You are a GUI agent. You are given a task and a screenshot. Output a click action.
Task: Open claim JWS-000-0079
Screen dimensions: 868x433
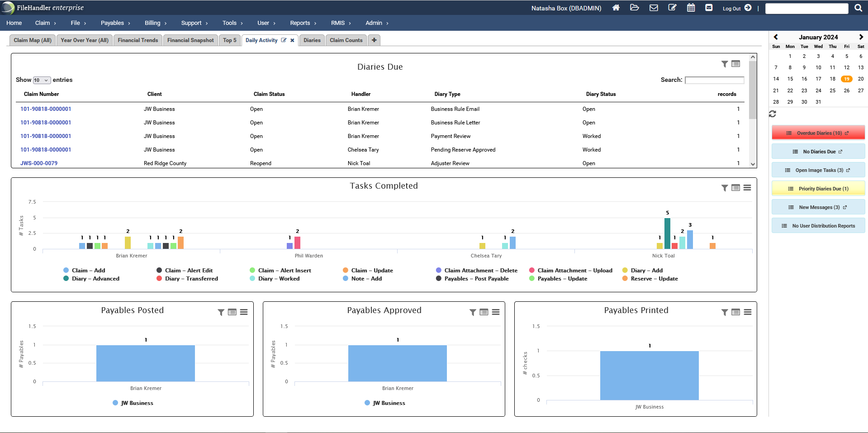point(39,163)
